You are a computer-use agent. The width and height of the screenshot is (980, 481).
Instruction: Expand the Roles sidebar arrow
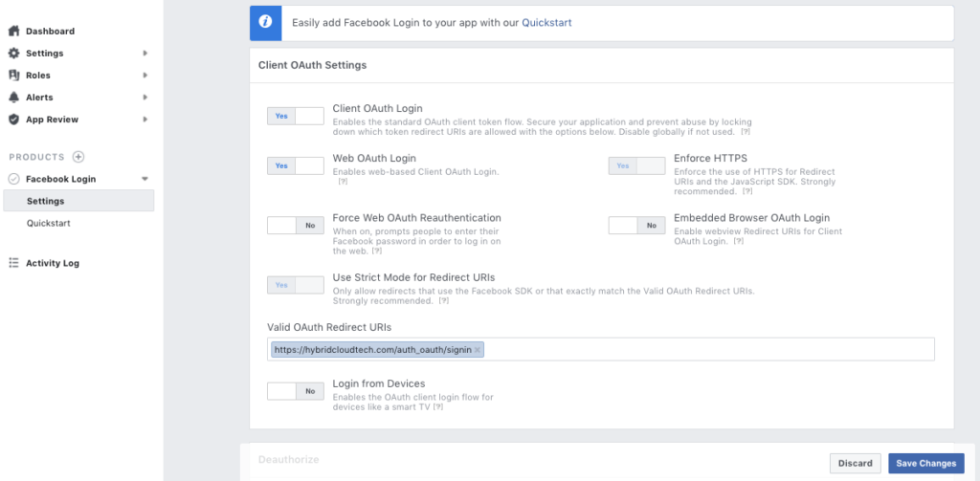[145, 75]
